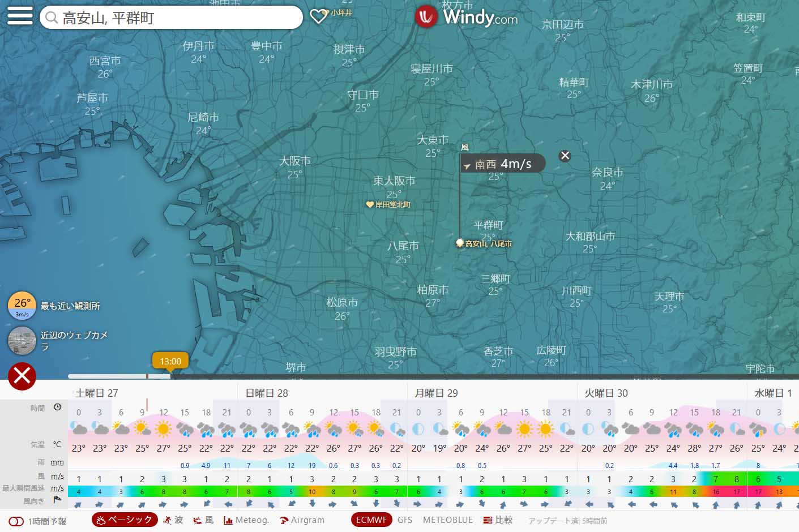Image resolution: width=799 pixels, height=532 pixels.
Task: Click 寝屋川市 label on map
Action: [431, 68]
